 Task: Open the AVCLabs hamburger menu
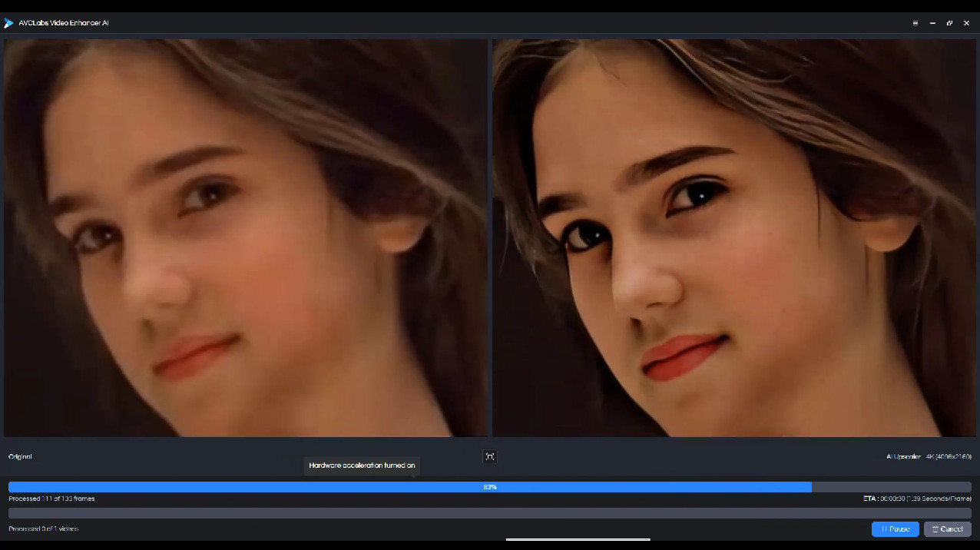click(914, 23)
